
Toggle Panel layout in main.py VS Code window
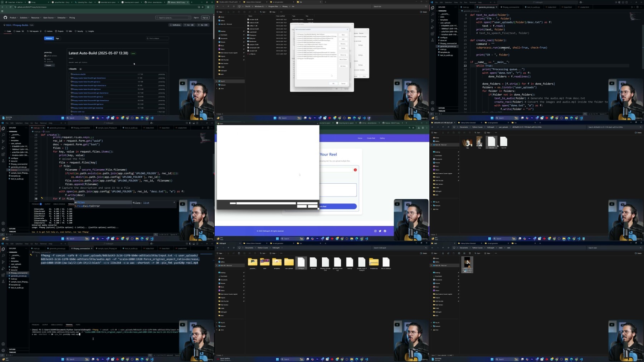(x=194, y=123)
